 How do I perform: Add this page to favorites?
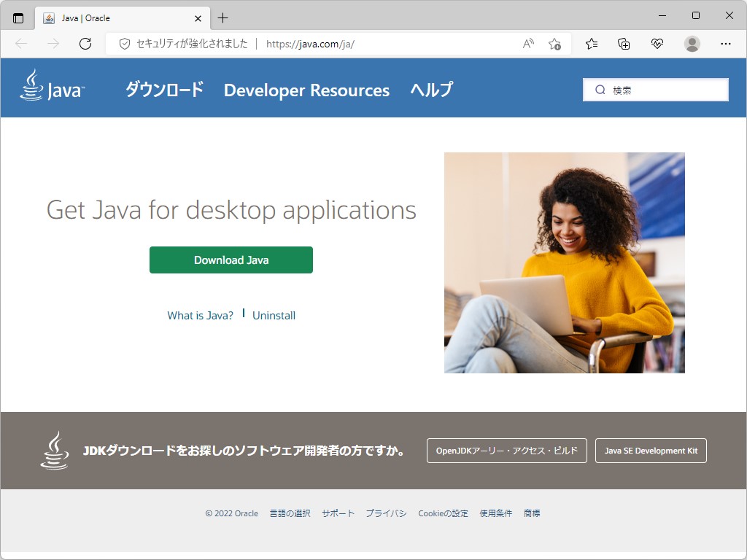tap(554, 44)
